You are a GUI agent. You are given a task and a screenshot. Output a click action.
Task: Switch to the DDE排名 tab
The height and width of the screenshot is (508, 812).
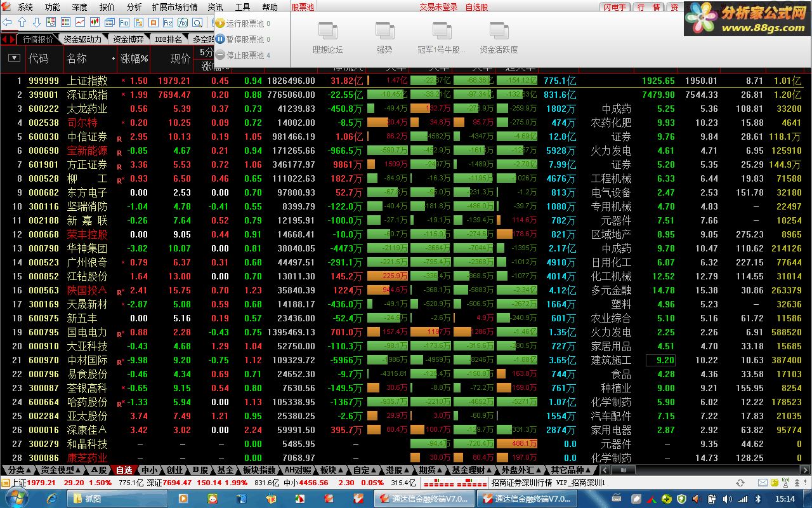tap(169, 39)
